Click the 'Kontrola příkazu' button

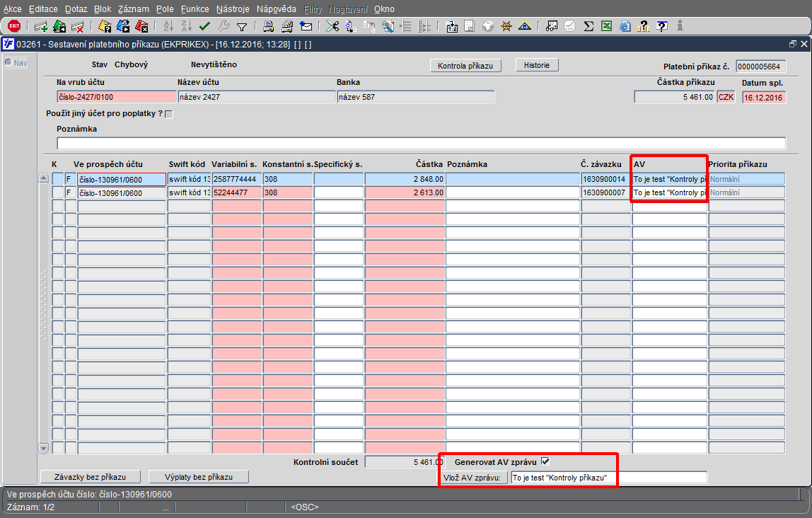[465, 66]
